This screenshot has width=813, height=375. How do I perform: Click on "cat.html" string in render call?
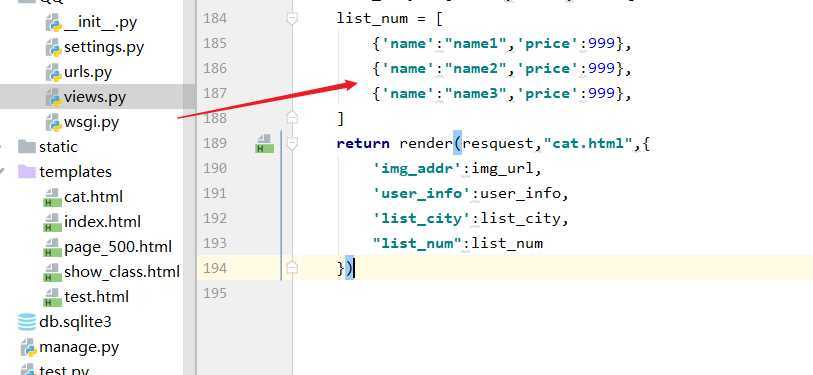click(x=588, y=144)
